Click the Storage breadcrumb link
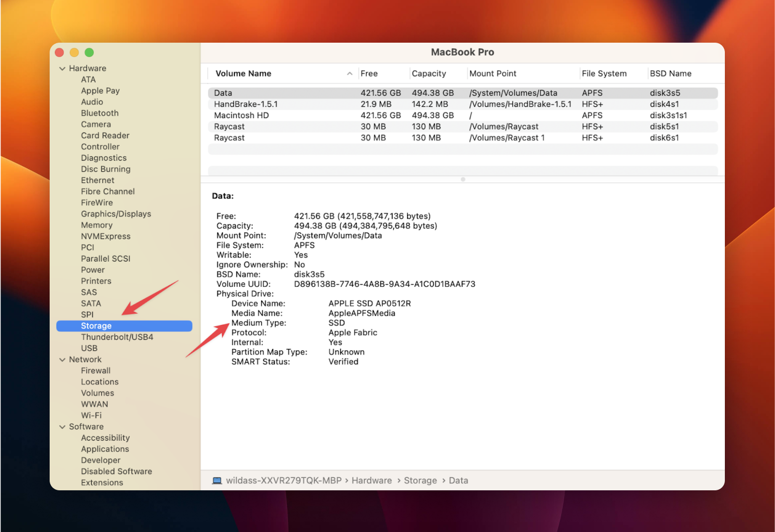 pos(420,480)
